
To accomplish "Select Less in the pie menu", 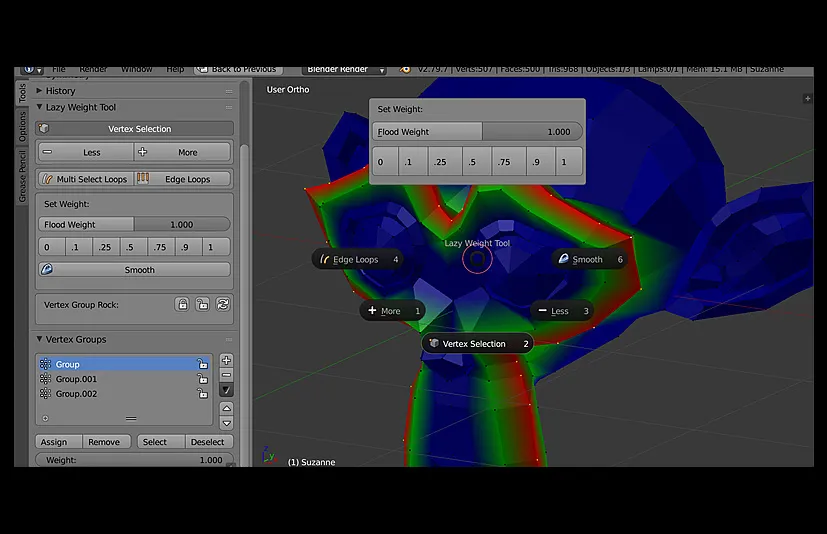I will click(562, 311).
